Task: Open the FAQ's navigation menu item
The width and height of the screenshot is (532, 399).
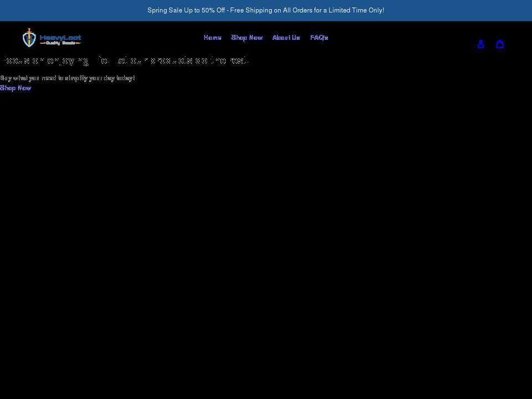Action: tap(319, 38)
